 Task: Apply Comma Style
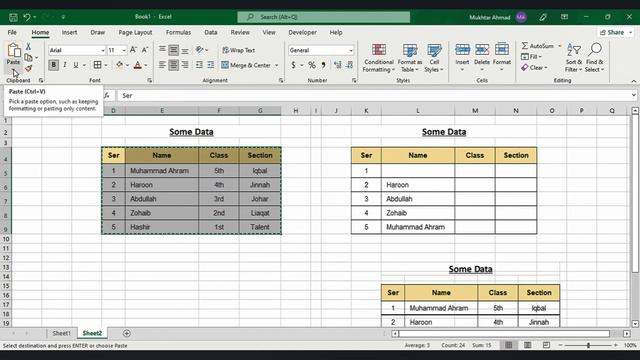click(323, 65)
